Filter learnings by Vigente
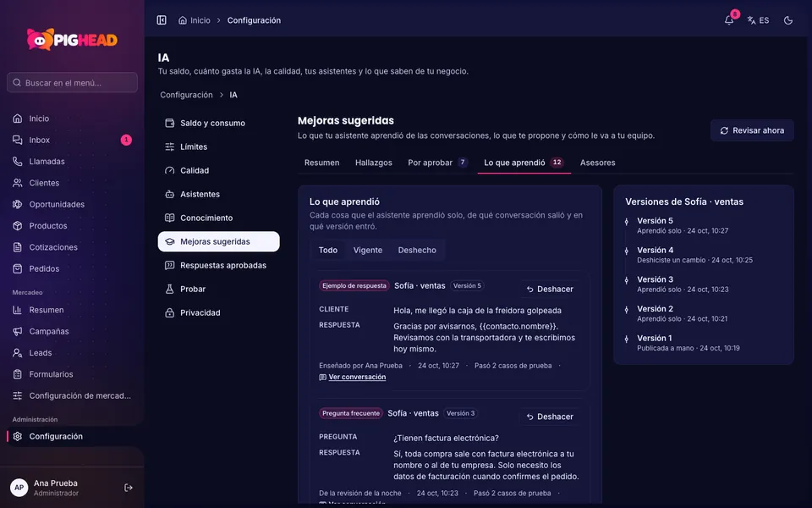This screenshot has height=508, width=812. coord(368,250)
